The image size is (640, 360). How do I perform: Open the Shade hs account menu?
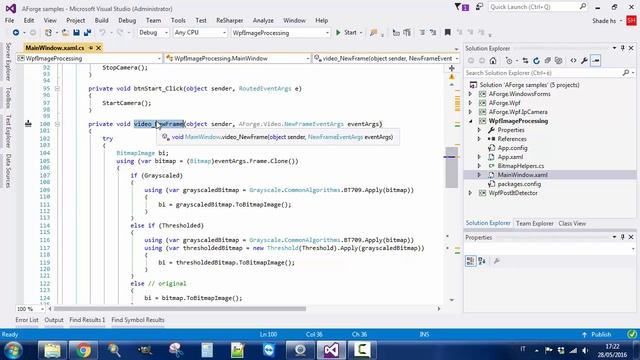click(x=607, y=20)
